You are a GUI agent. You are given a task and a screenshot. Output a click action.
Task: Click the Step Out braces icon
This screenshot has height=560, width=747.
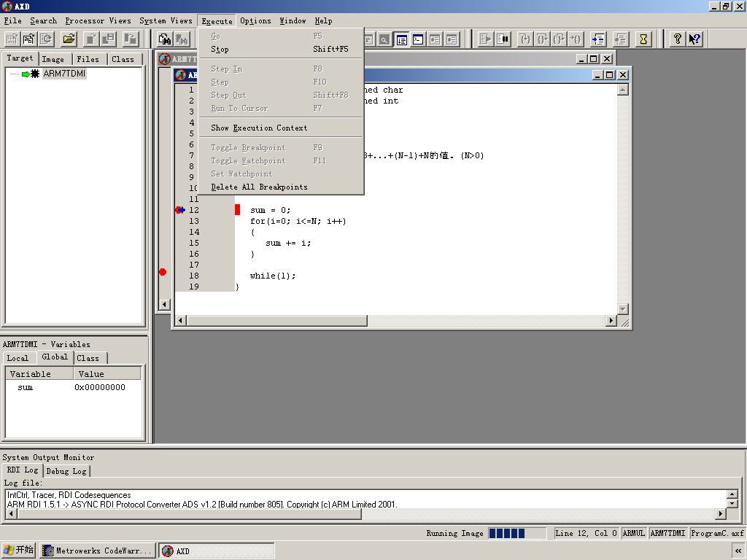(559, 39)
